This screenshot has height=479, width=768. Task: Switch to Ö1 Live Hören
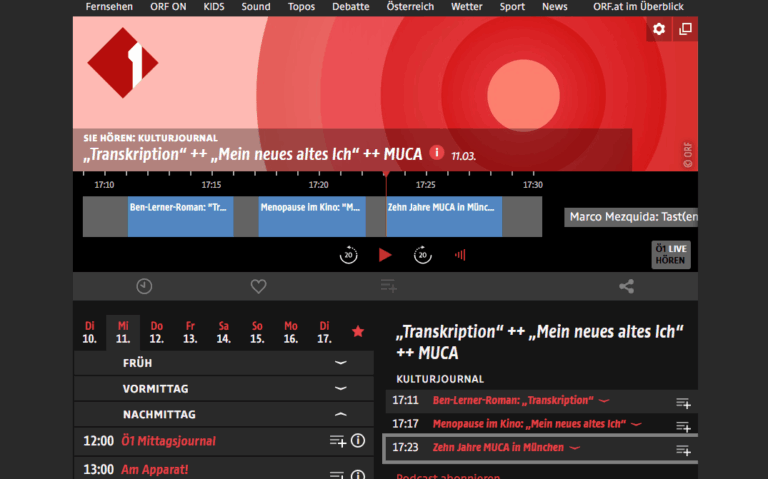coord(670,254)
